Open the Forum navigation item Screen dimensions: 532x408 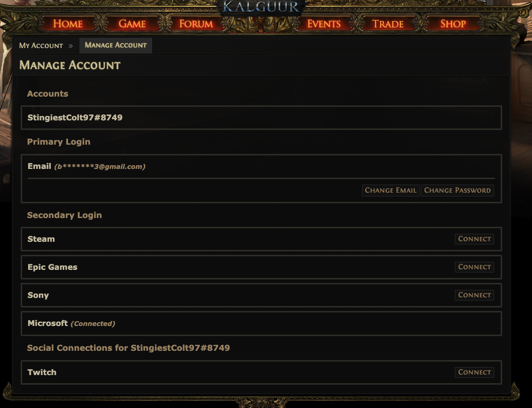[x=196, y=24]
